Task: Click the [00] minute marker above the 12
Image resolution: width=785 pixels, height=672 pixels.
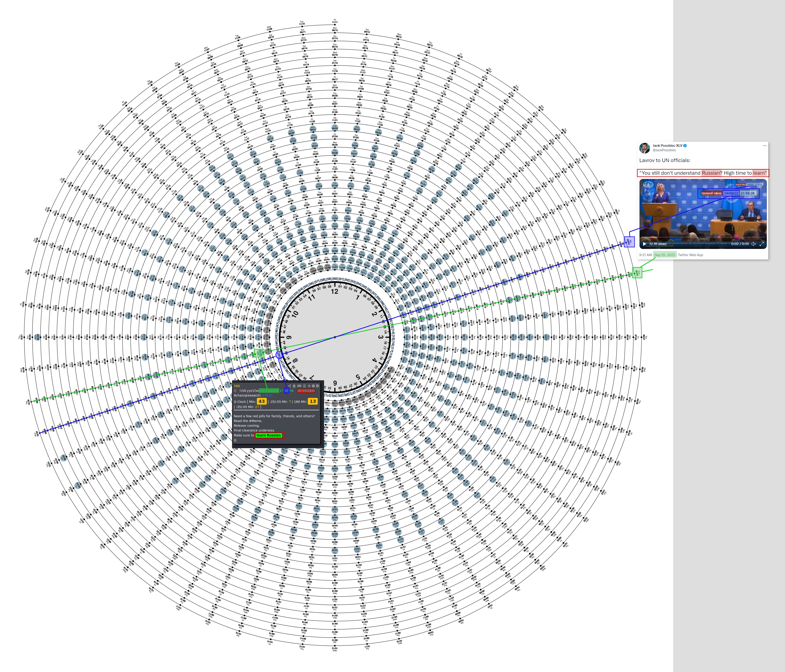Action: point(335,279)
